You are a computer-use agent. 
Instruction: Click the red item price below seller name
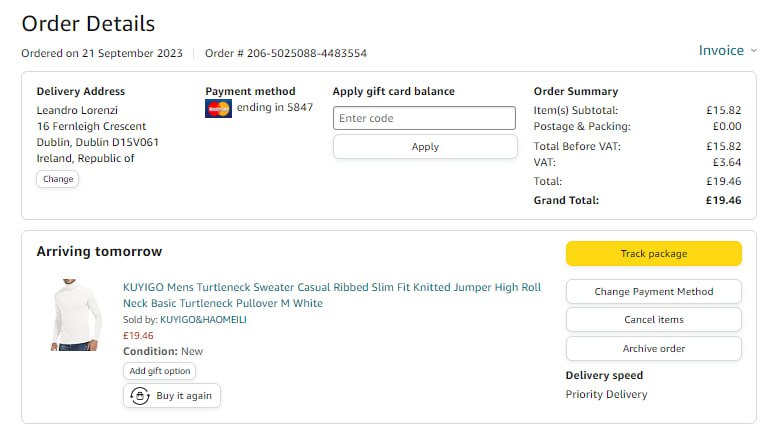pyautogui.click(x=138, y=336)
